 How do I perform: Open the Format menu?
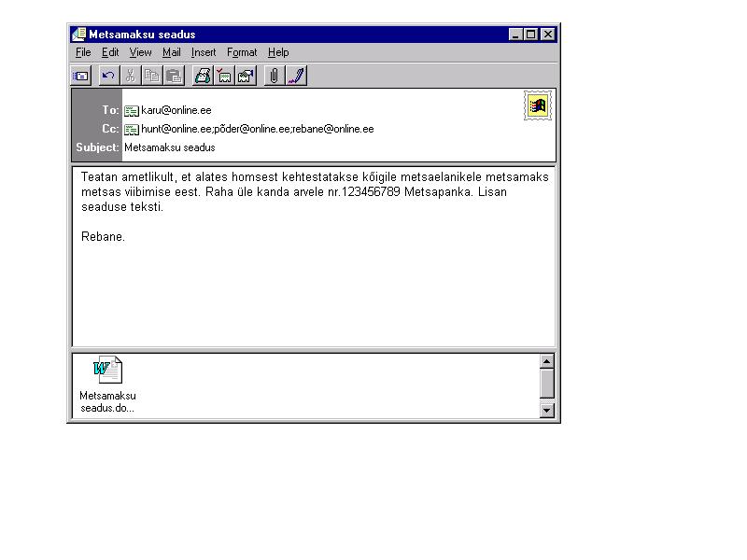pos(242,52)
